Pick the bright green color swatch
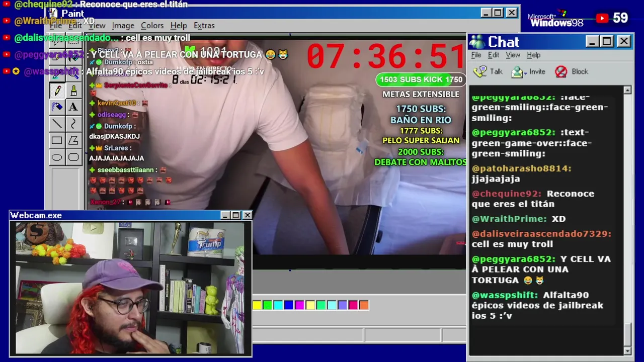Viewport: 644px width, 362px height. pos(268,305)
